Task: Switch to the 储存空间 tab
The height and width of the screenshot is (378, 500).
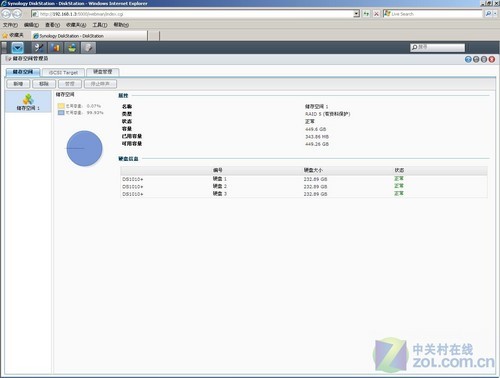Action: (23, 72)
